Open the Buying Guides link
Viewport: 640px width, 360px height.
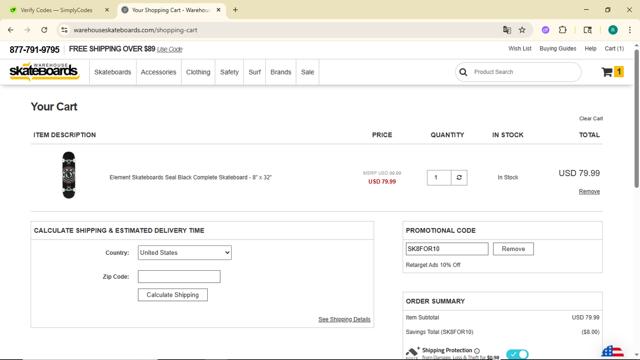[558, 49]
